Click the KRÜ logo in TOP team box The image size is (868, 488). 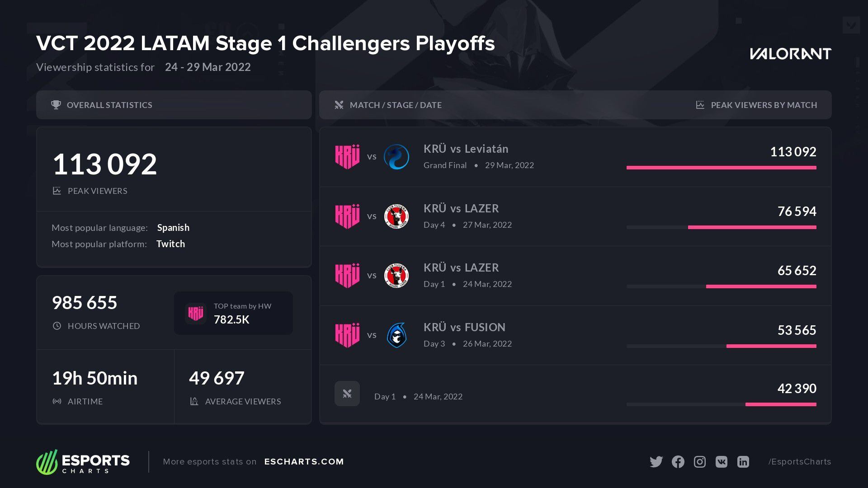(x=196, y=313)
